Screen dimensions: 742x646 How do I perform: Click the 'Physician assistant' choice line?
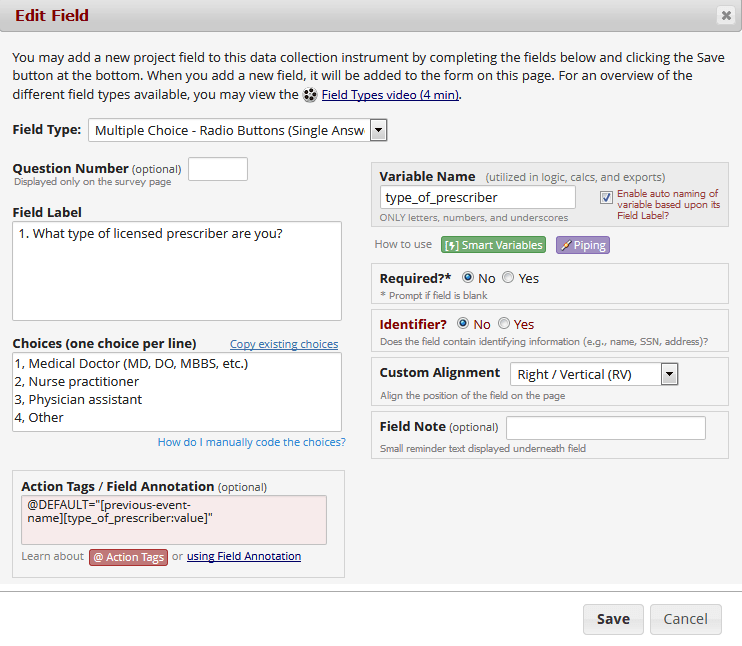click(78, 399)
